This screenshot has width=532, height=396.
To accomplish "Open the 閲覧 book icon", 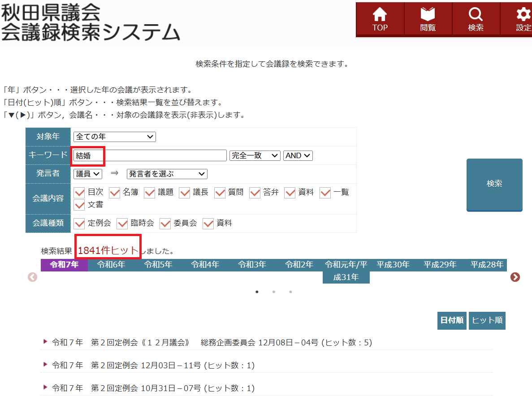I will click(x=428, y=19).
